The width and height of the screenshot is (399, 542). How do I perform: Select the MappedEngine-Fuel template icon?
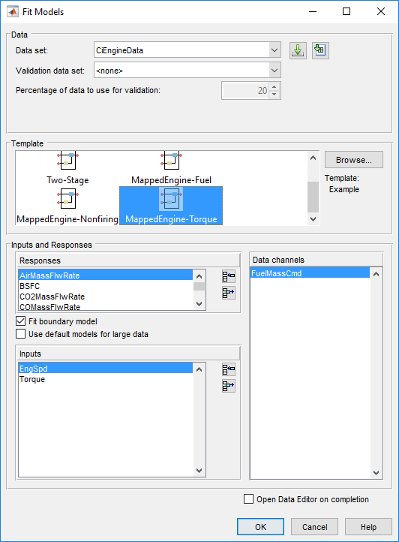point(171,160)
